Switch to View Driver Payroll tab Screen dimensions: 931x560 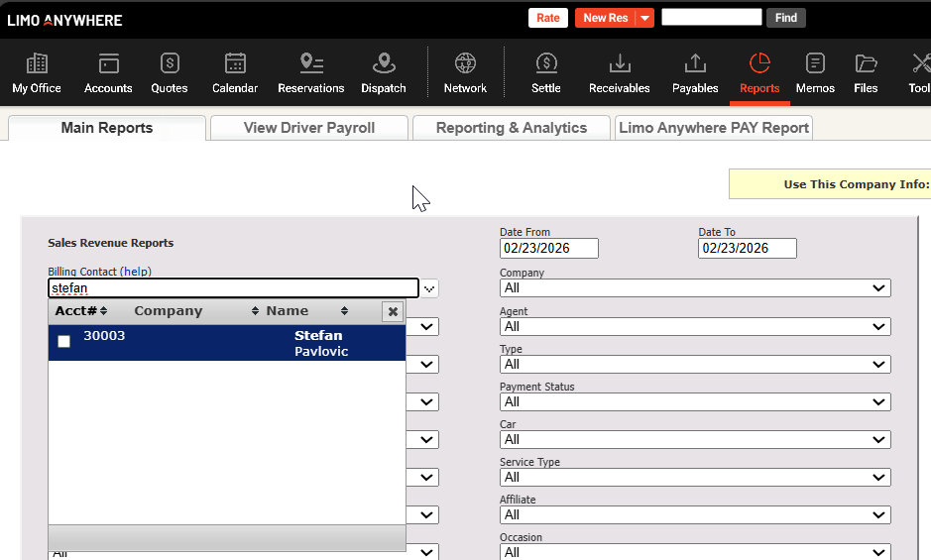309,128
